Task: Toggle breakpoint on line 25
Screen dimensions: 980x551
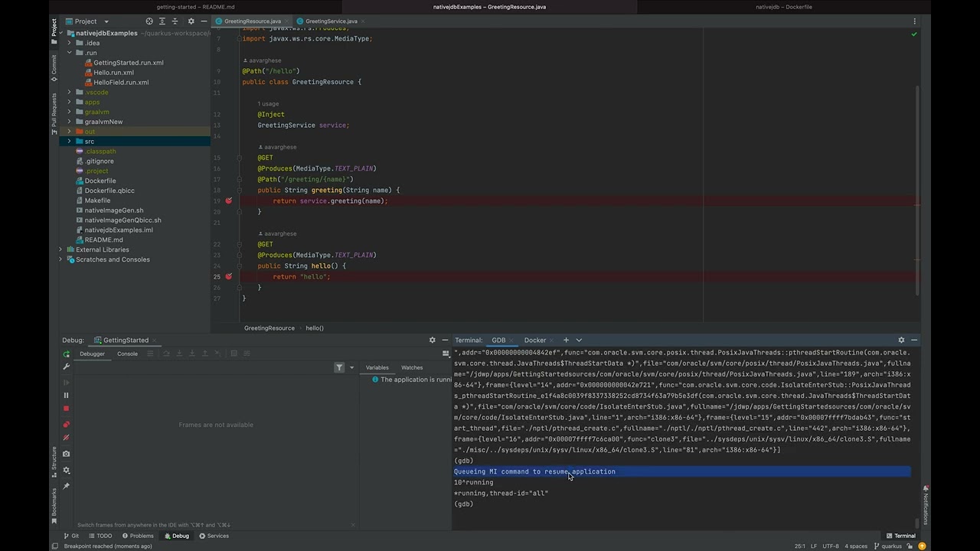Action: click(x=228, y=276)
